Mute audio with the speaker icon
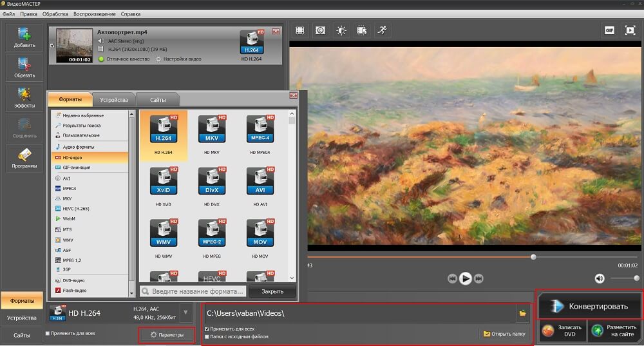644x346 pixels. tap(600, 278)
